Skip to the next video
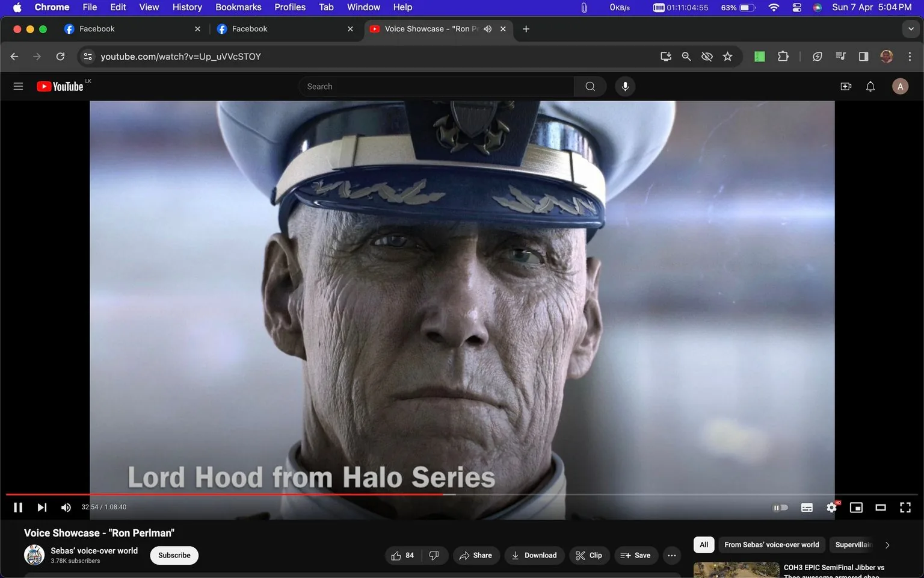This screenshot has height=578, width=924. coord(42,507)
